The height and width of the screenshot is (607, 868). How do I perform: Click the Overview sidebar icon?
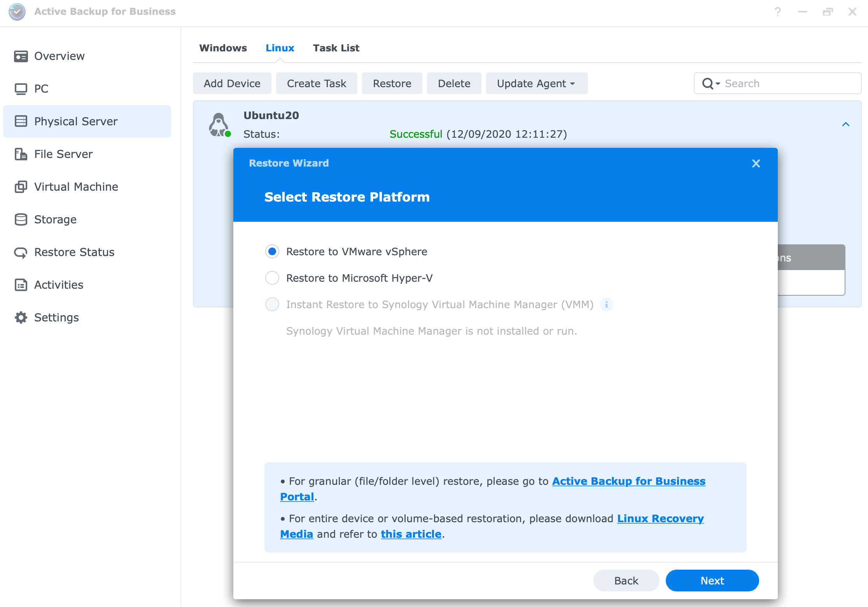[x=21, y=56]
